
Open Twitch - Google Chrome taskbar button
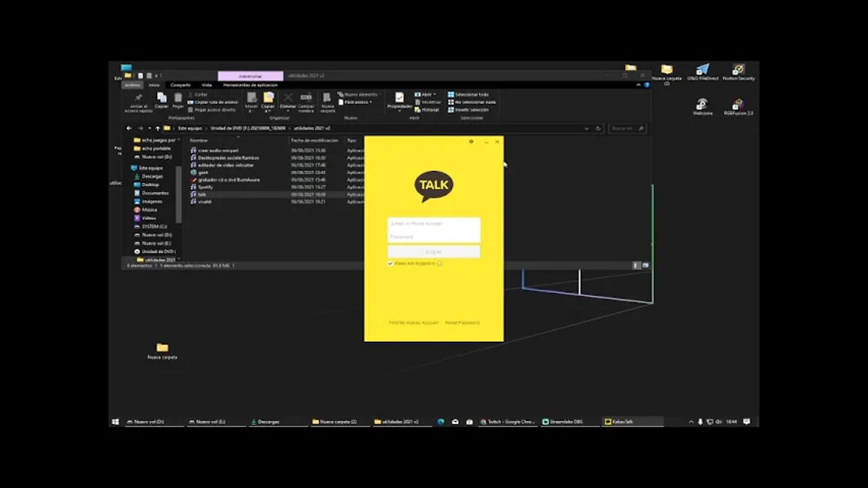click(x=508, y=422)
